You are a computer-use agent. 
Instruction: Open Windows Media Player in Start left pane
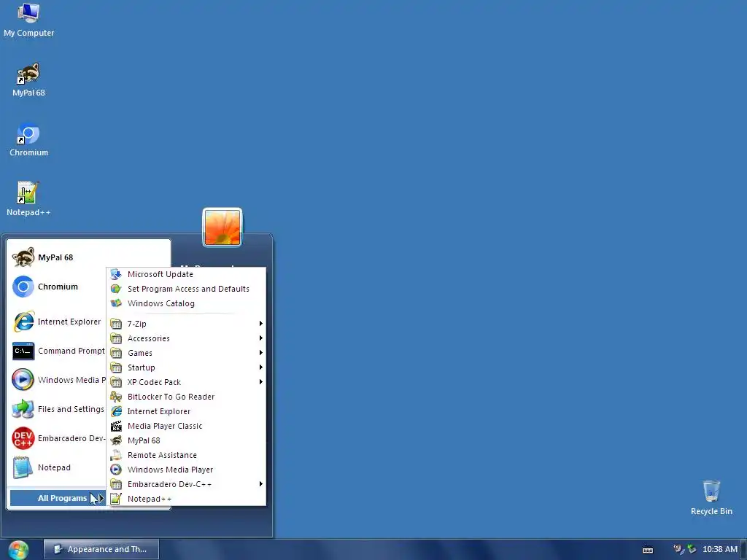[x=57, y=380]
